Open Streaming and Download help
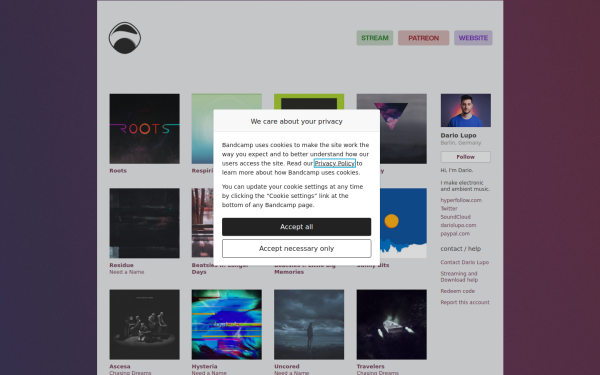 click(x=459, y=277)
